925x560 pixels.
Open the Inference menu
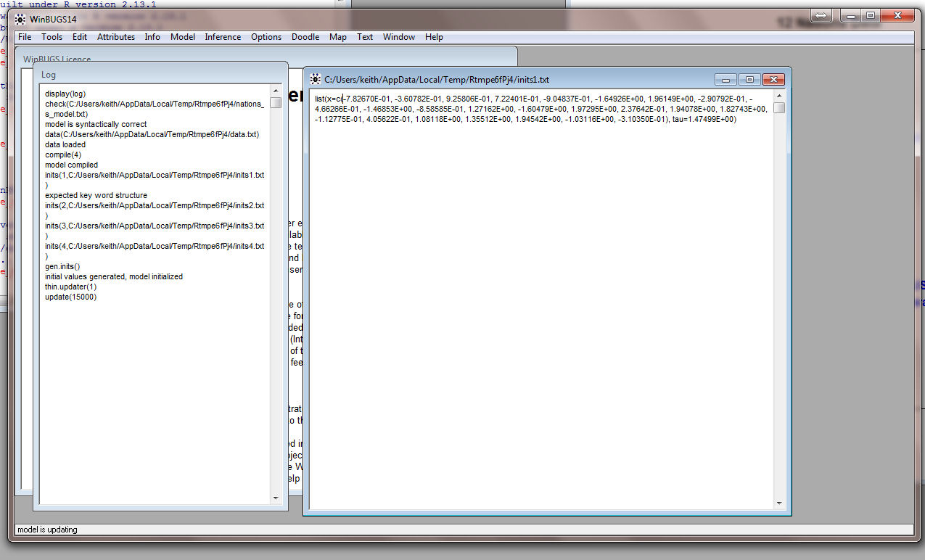pyautogui.click(x=223, y=37)
